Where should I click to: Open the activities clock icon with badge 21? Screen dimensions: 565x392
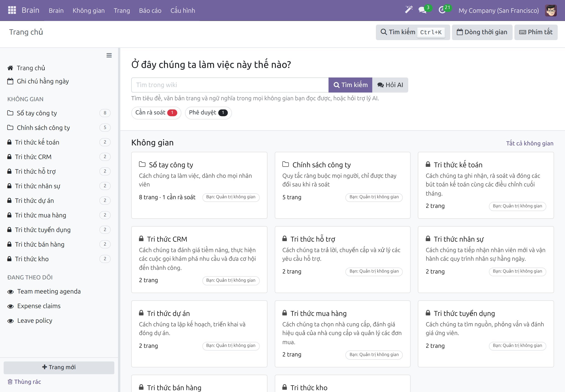[442, 10]
